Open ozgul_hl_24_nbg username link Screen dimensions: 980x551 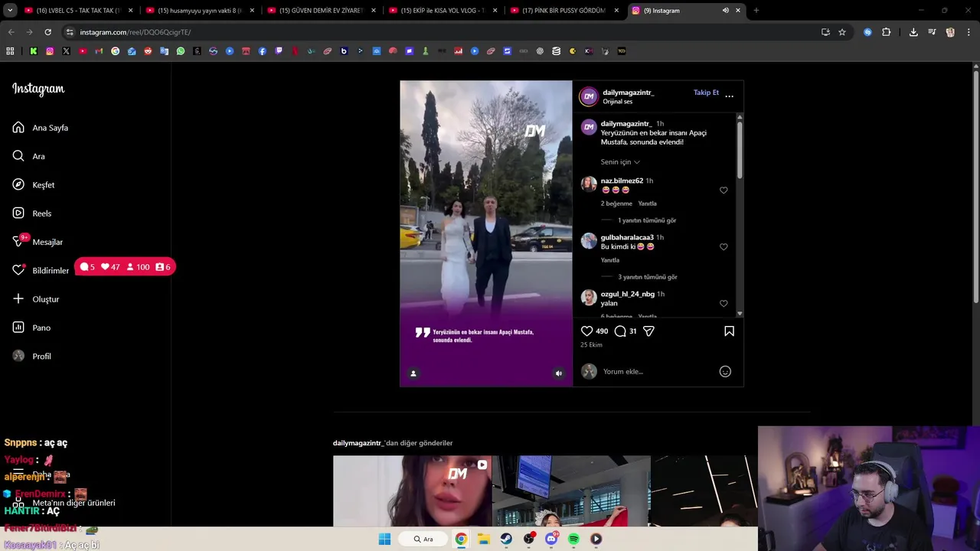pos(628,294)
